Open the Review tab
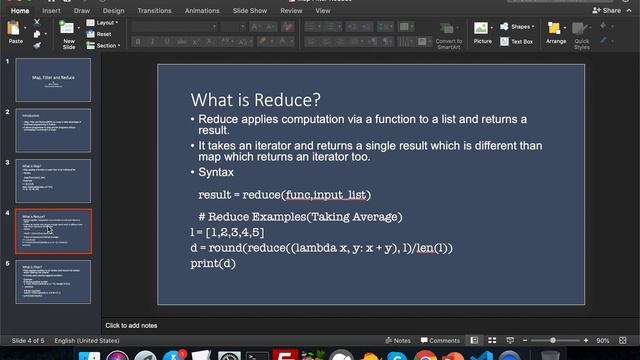The image size is (640, 360). (291, 11)
